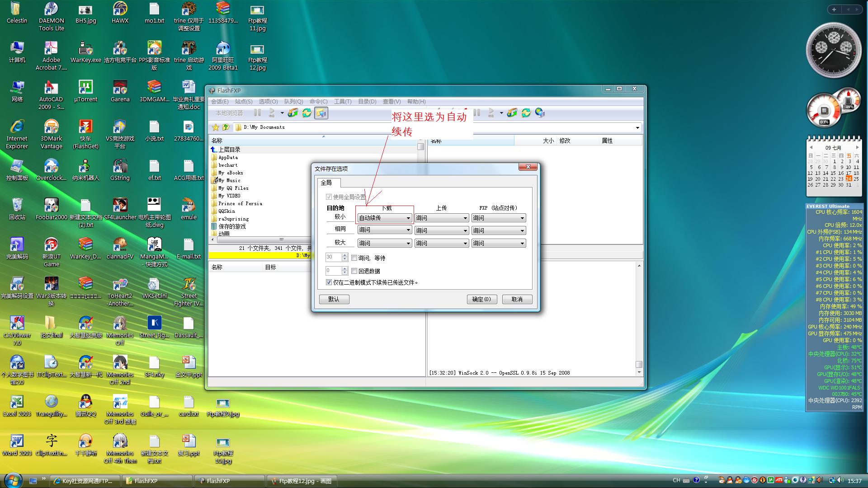
Task: Open the Internet Explorer desktop icon
Action: [17, 134]
